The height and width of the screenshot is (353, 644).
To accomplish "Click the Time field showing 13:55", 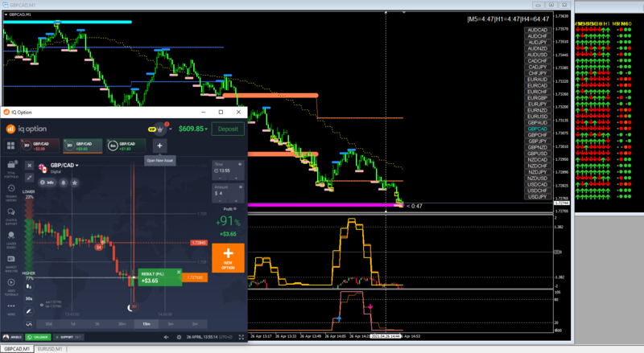I will [x=228, y=170].
